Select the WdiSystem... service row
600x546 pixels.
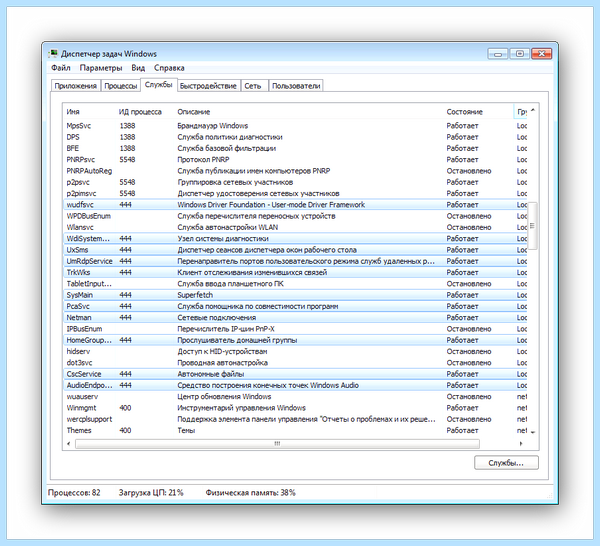click(x=295, y=238)
